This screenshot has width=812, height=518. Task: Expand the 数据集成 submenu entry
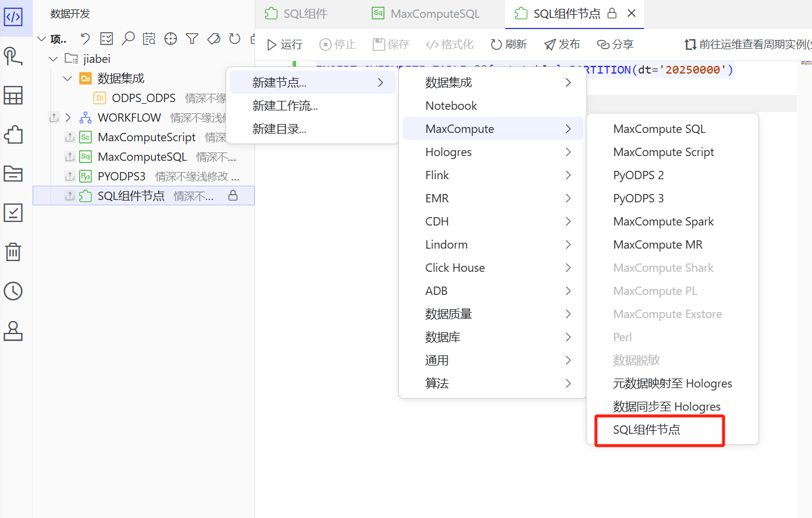coord(493,82)
